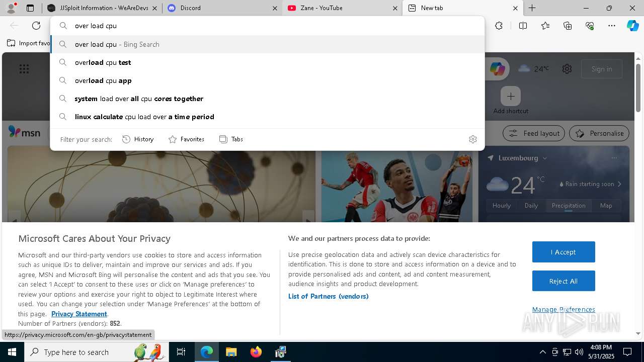The height and width of the screenshot is (362, 644).
Task: Filter search by Tabs
Action: pyautogui.click(x=231, y=139)
